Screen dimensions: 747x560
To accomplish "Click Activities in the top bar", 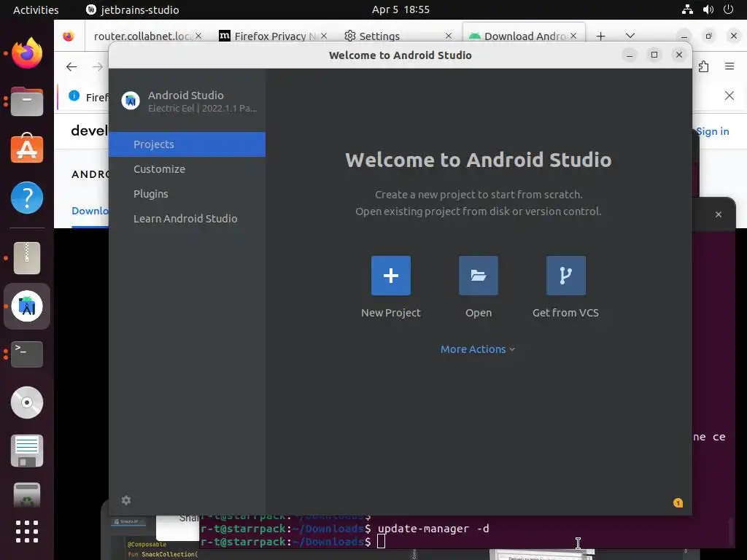I will tap(36, 9).
